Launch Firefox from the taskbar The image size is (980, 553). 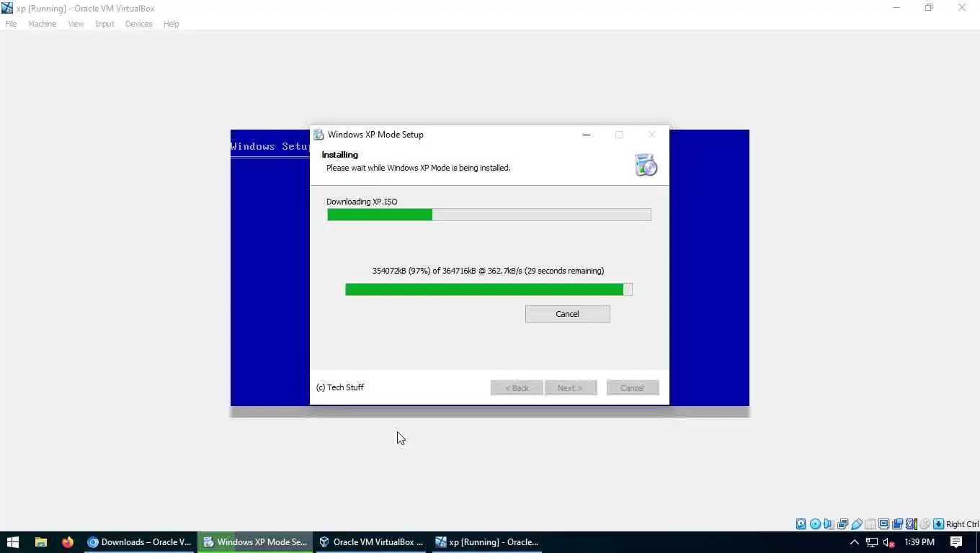[x=68, y=542]
